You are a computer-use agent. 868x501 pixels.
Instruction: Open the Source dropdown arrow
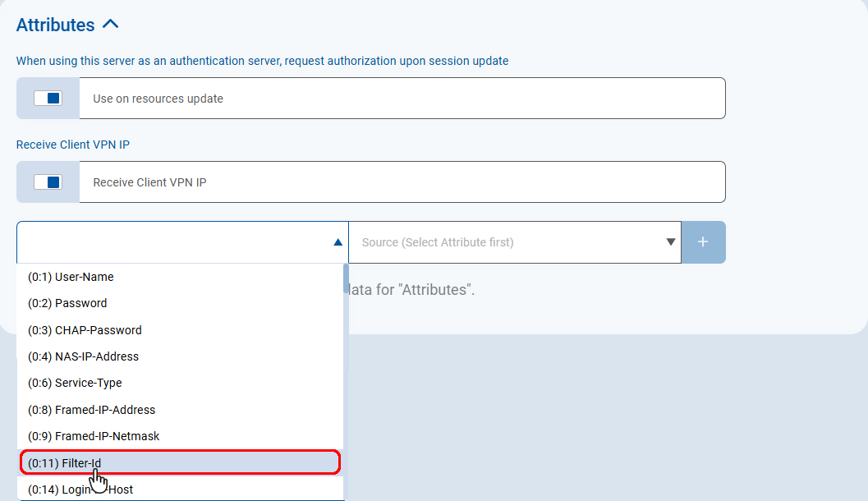(670, 242)
